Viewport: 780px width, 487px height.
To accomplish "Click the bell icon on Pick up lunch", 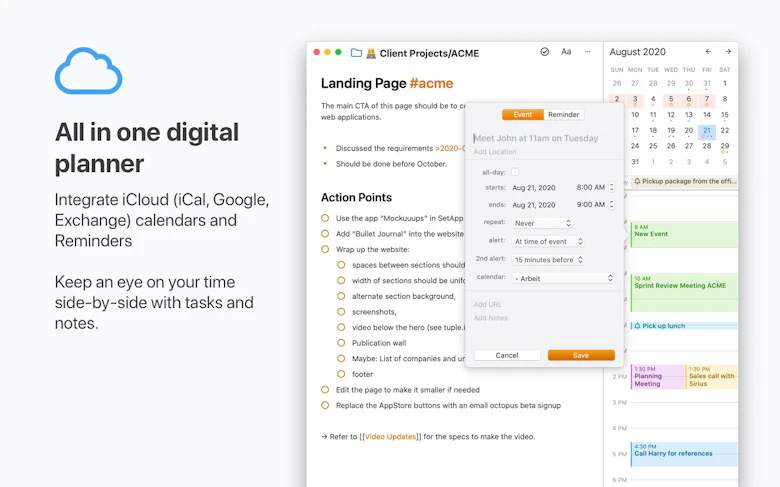I will click(637, 326).
